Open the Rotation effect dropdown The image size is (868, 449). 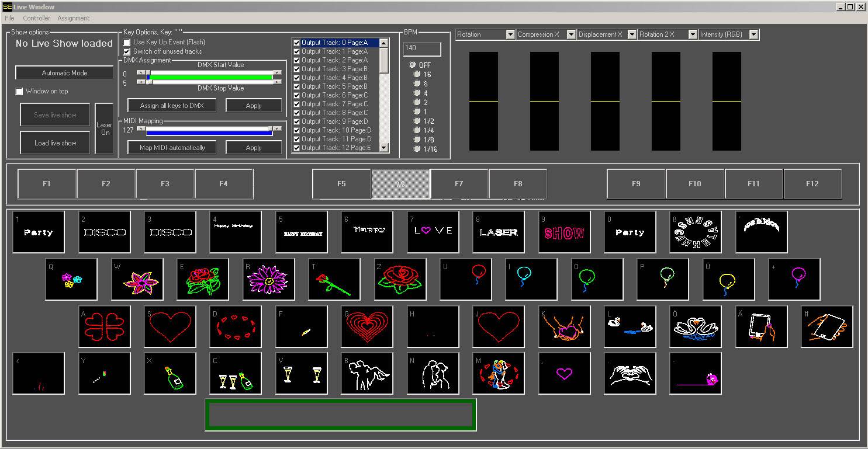click(509, 34)
